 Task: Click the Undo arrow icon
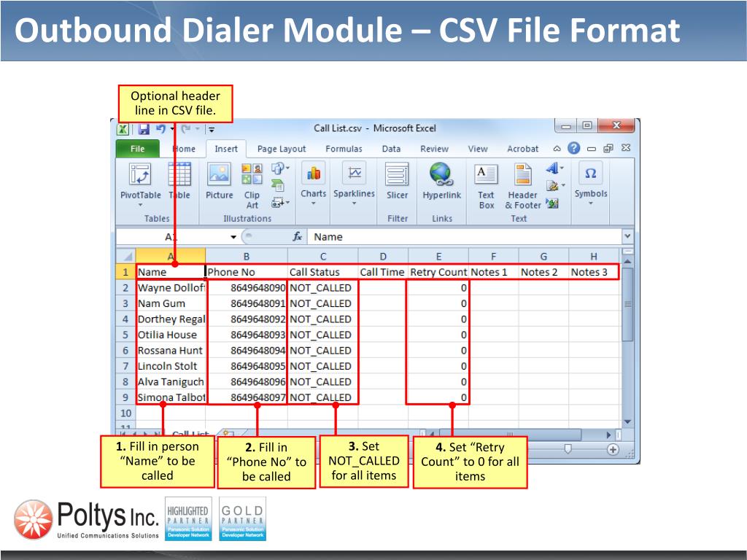tap(160, 129)
